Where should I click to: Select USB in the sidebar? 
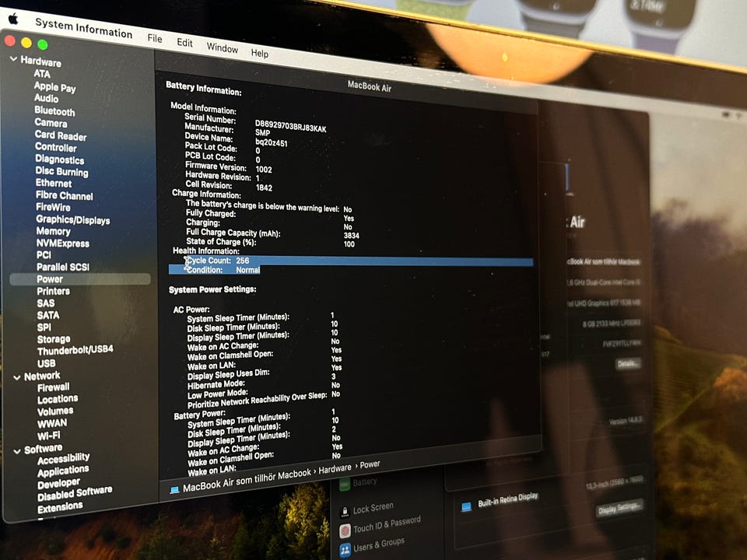(x=47, y=363)
